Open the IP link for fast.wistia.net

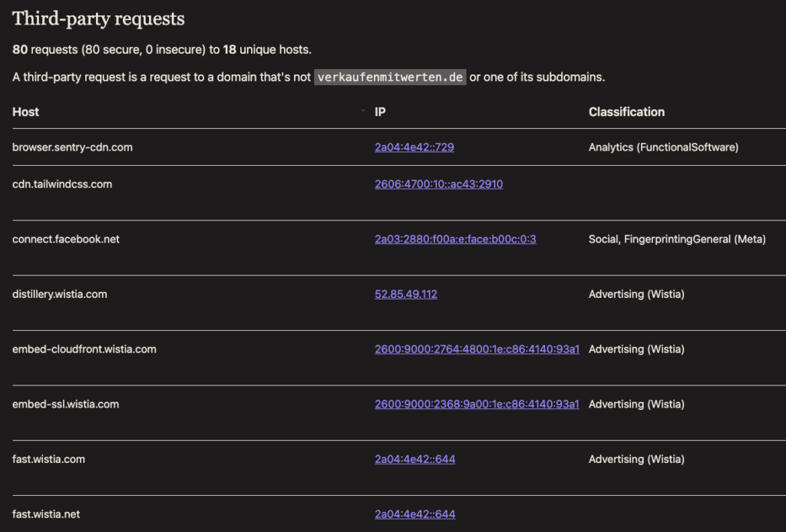414,514
